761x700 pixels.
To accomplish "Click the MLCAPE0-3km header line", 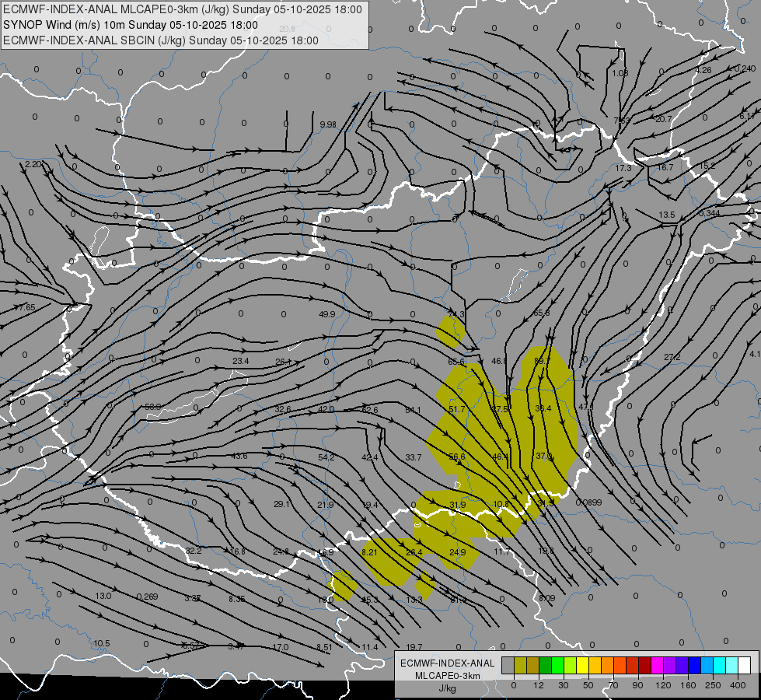I will pos(183,9).
